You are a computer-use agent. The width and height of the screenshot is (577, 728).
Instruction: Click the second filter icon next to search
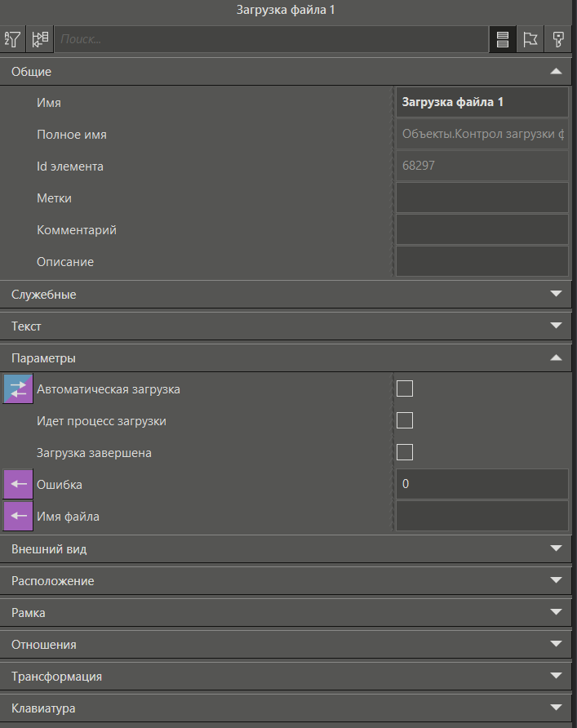pyautogui.click(x=39, y=38)
